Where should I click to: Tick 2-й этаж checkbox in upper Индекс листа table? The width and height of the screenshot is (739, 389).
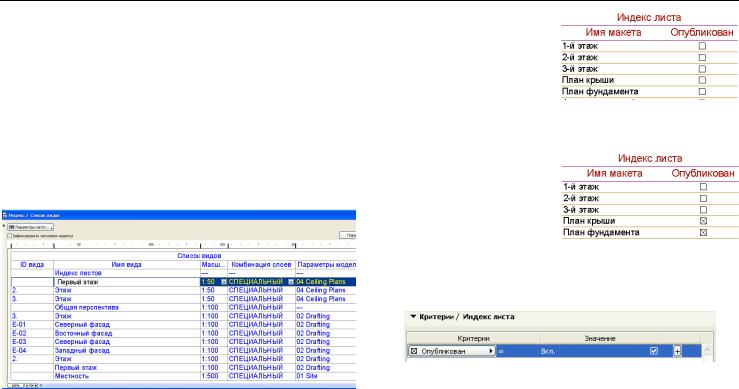[x=702, y=57]
